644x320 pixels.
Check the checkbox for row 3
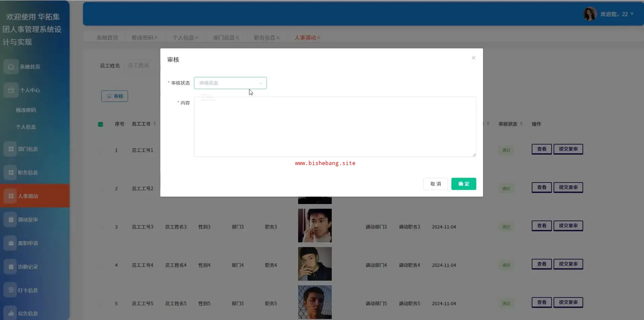pos(100,227)
